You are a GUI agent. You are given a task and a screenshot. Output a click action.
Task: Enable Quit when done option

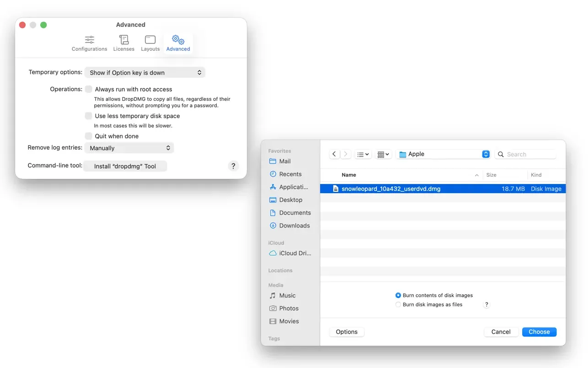(x=89, y=136)
